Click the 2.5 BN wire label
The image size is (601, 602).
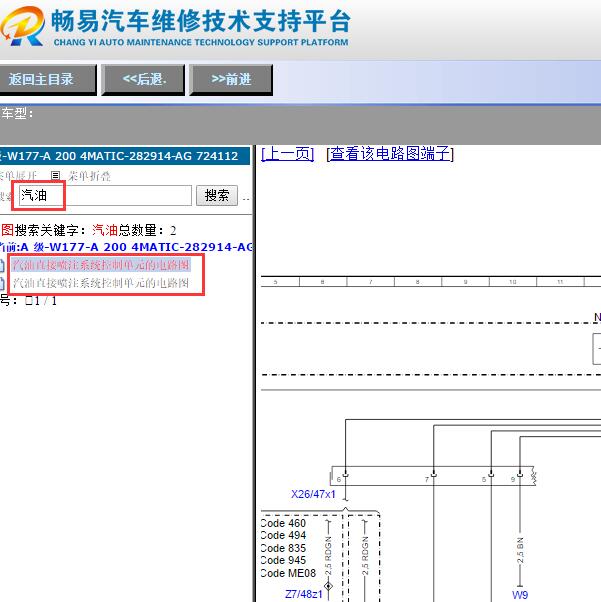(x=520, y=550)
